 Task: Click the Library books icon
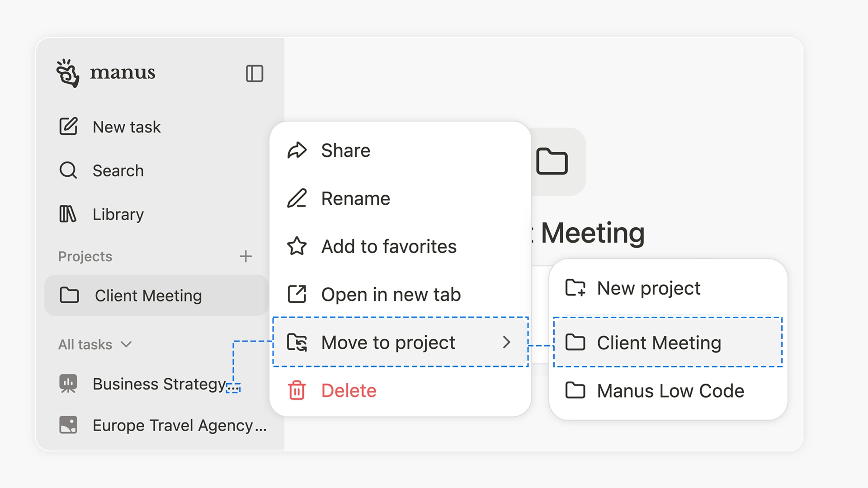coord(68,214)
